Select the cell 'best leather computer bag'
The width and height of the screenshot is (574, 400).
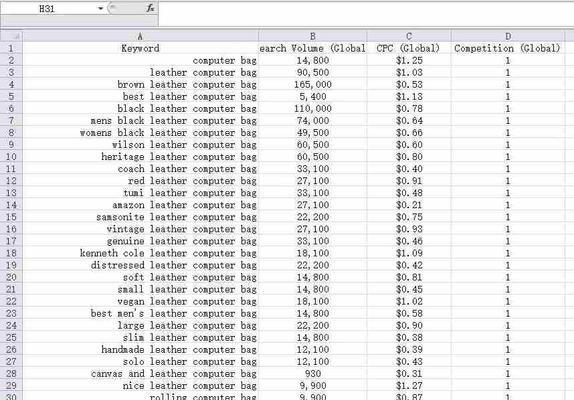(x=140, y=96)
